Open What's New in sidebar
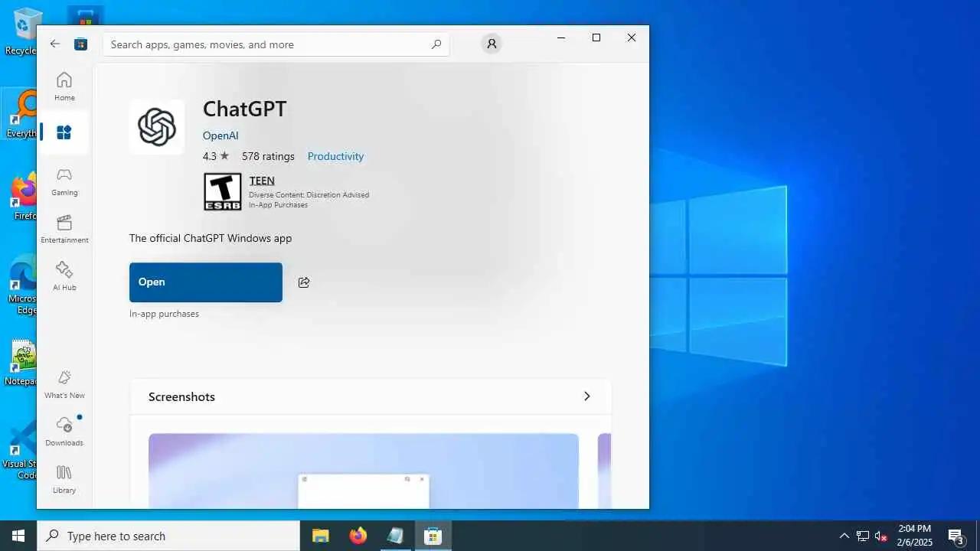980x551 pixels. point(64,384)
